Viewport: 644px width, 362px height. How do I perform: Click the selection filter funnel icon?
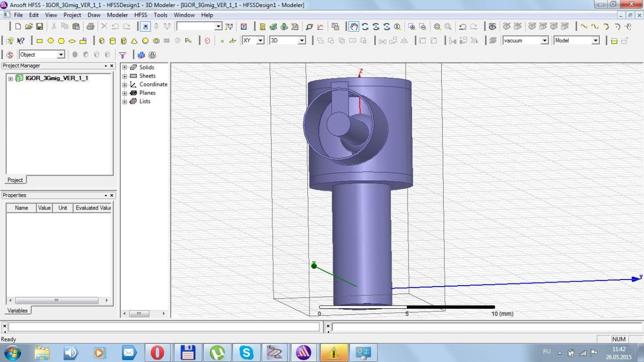click(122, 55)
